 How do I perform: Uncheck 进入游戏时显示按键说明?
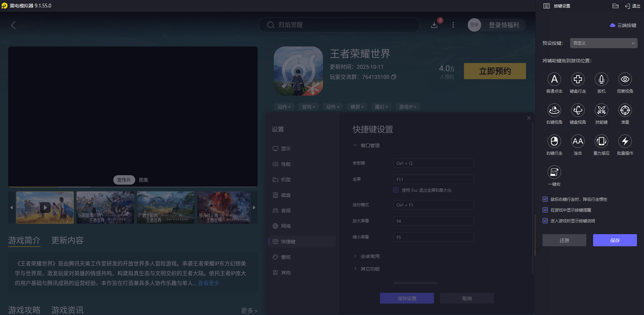coord(545,221)
